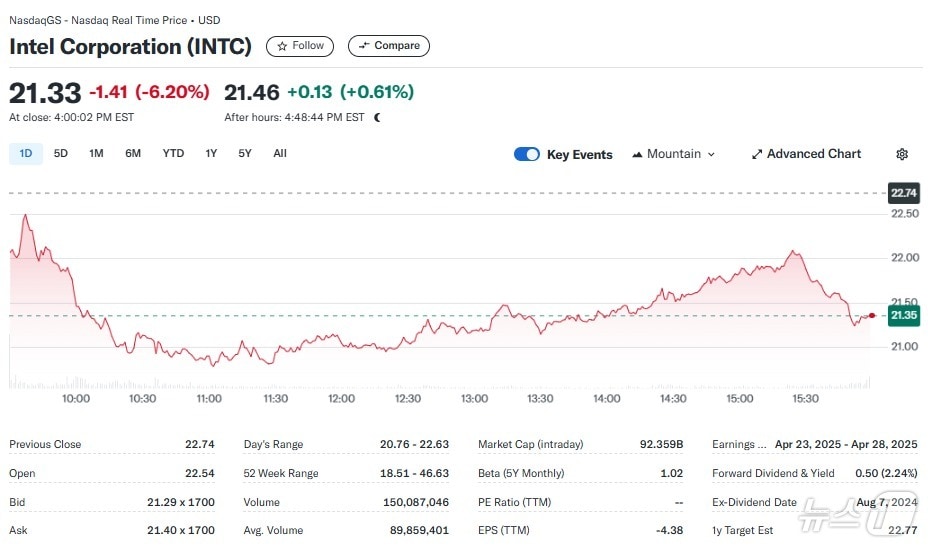
Task: Click the Earnings date label
Action: (x=739, y=444)
